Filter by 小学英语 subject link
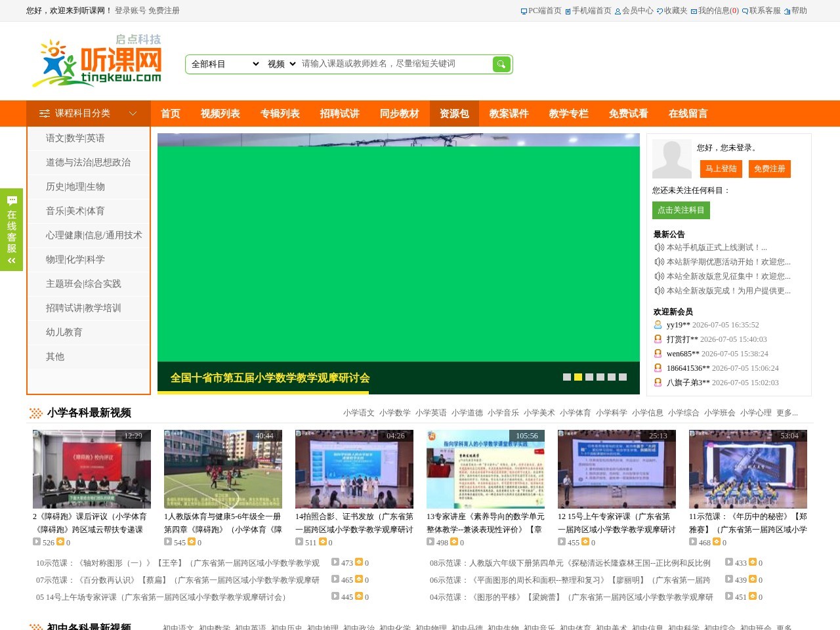The image size is (840, 630). 431,413
